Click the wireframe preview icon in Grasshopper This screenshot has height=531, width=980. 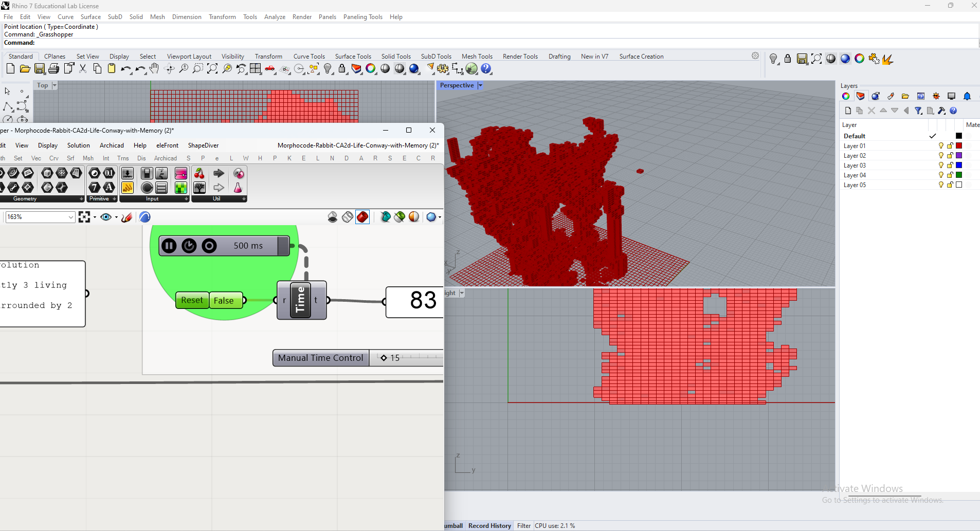click(348, 217)
